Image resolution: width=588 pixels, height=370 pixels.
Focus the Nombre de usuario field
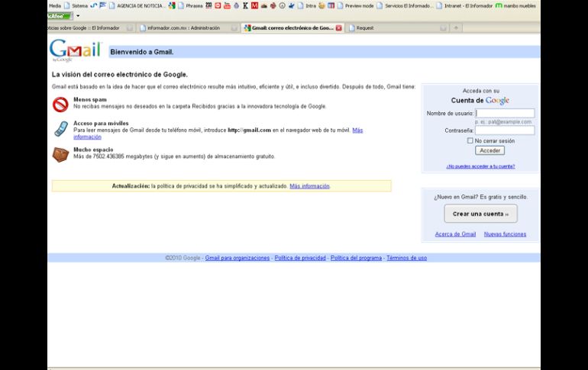pos(505,113)
